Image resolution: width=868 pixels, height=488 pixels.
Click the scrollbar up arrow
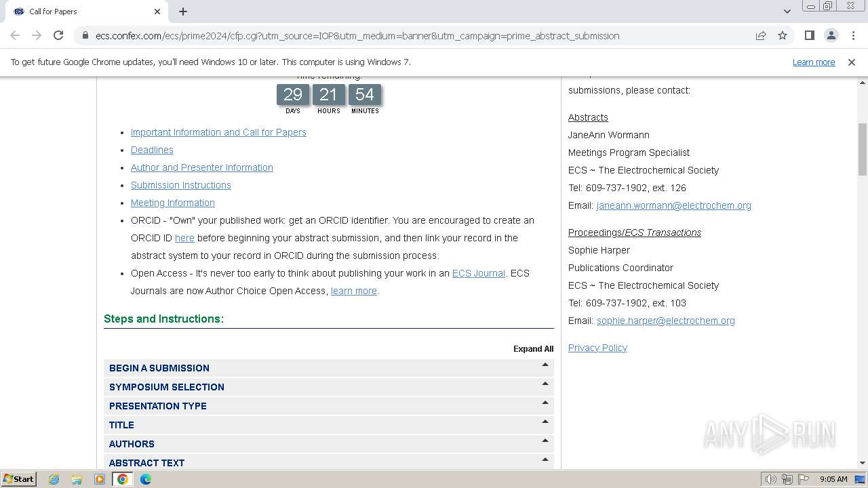pos(863,82)
